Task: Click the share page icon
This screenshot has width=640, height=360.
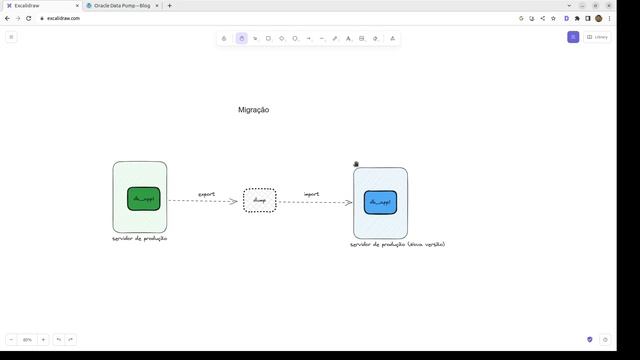Action: (x=542, y=18)
